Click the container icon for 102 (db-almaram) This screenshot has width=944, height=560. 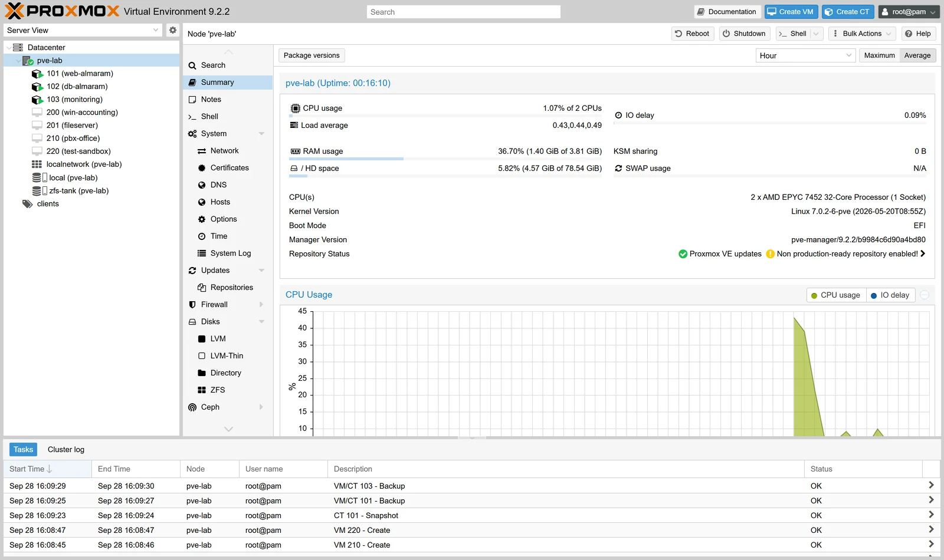[x=37, y=87]
